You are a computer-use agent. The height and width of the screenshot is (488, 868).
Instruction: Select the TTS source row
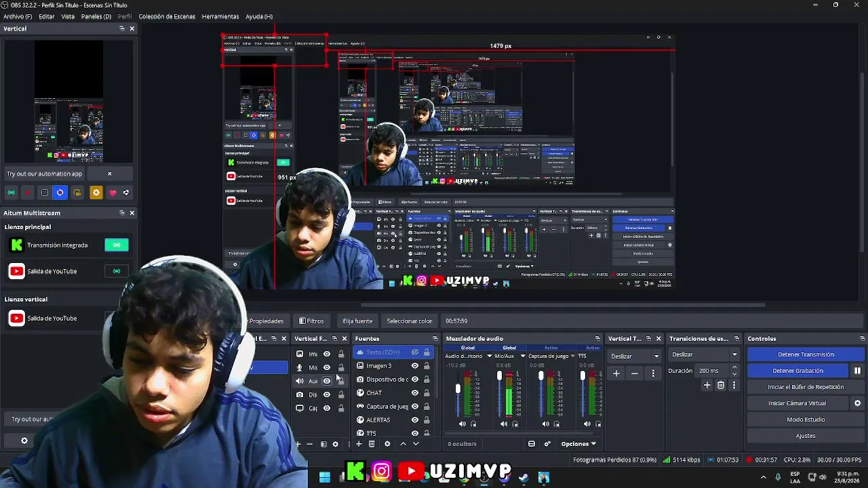[393, 433]
